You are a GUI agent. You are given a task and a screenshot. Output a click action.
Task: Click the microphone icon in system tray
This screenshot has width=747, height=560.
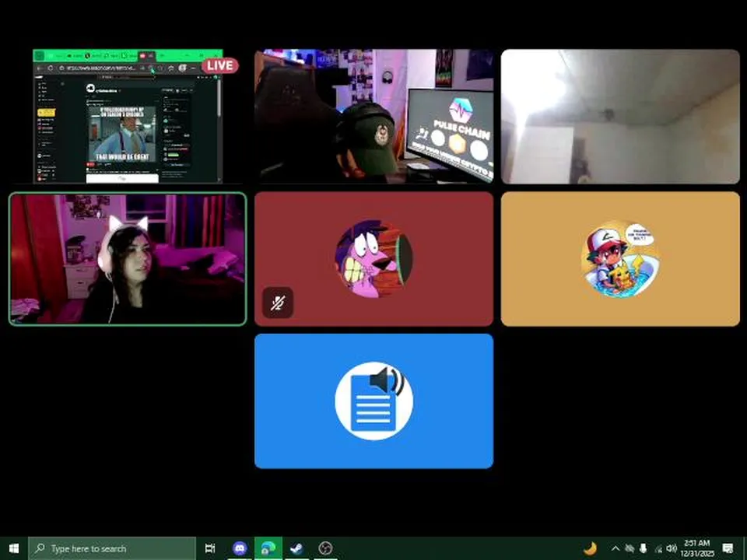tap(644, 548)
